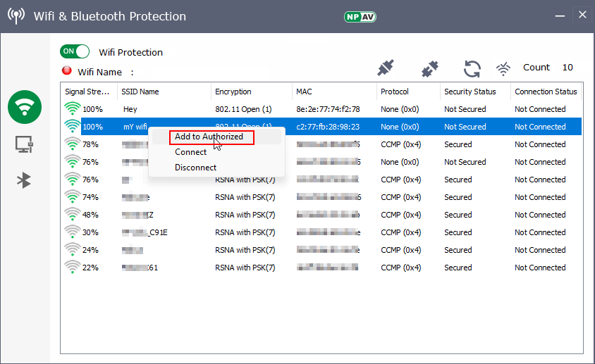Open the network computer sidebar icon

click(x=25, y=144)
